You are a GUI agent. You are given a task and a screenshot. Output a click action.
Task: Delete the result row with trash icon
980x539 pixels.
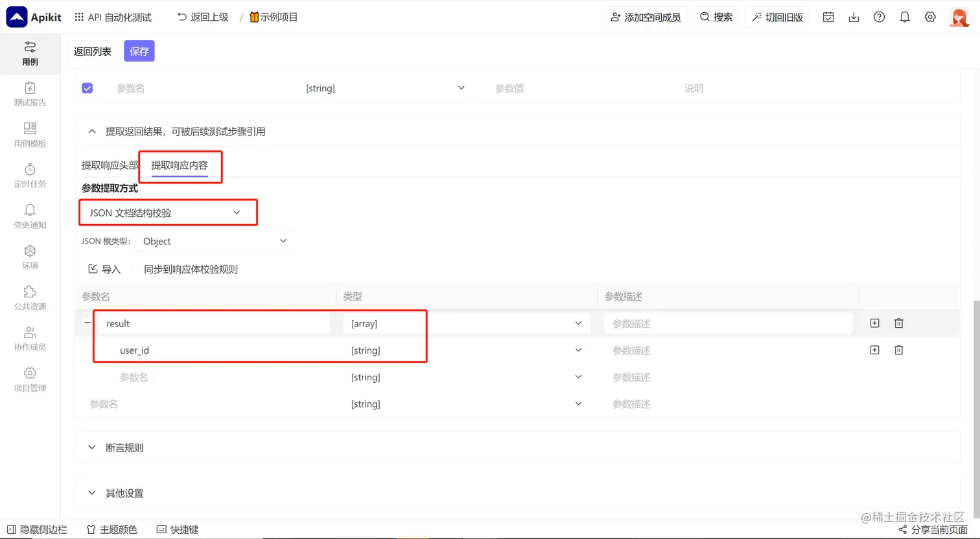coord(899,323)
